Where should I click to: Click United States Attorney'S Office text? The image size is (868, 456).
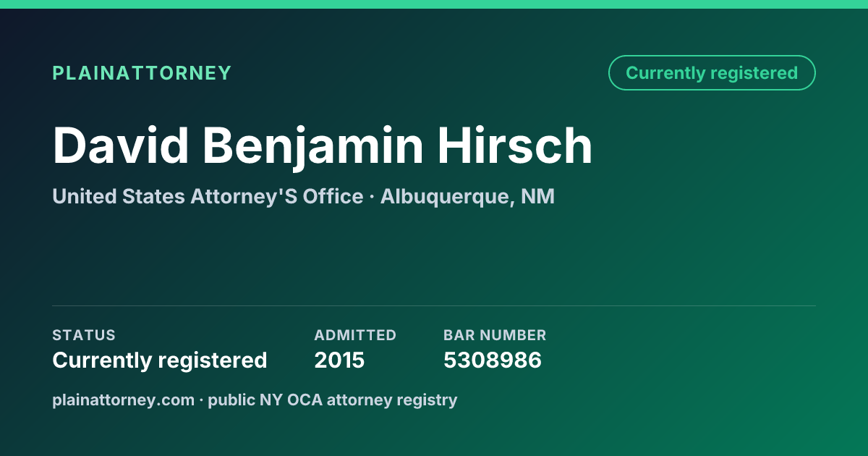click(208, 196)
